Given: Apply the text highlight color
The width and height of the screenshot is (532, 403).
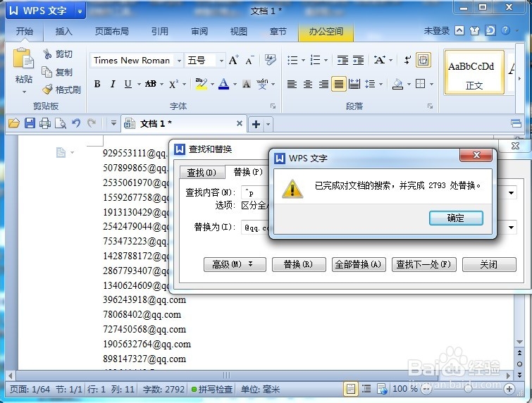Looking at the screenshot, I should tap(202, 84).
